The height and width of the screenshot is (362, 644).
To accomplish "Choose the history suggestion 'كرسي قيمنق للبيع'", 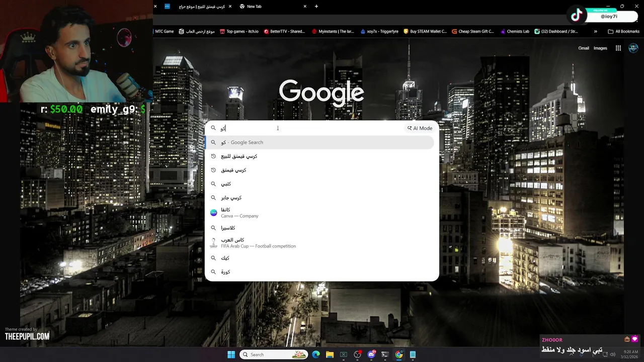I will tap(319, 156).
